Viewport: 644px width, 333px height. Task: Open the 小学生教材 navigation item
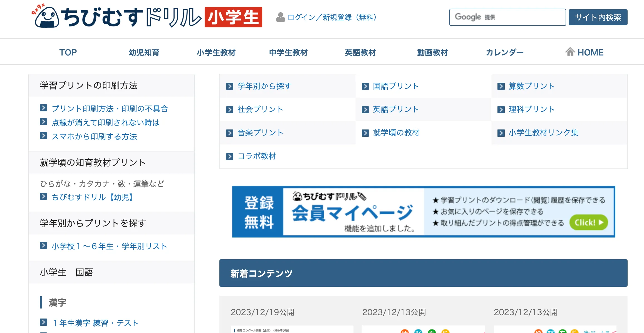pos(216,52)
